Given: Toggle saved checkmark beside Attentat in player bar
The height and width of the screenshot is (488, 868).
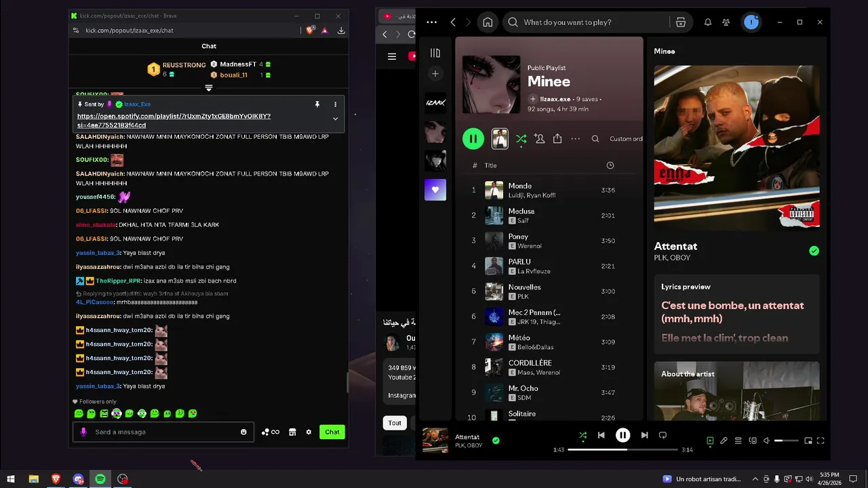Looking at the screenshot, I should (x=496, y=441).
